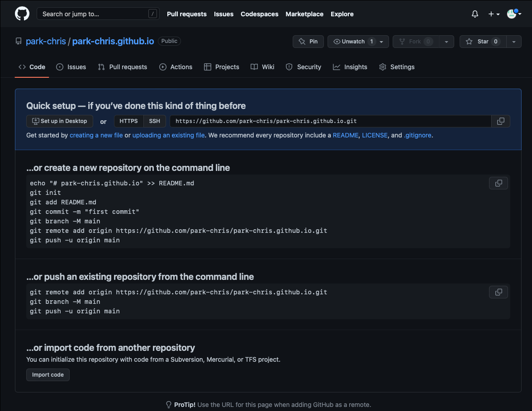The height and width of the screenshot is (411, 532).
Task: Click the README link
Action: (346, 135)
